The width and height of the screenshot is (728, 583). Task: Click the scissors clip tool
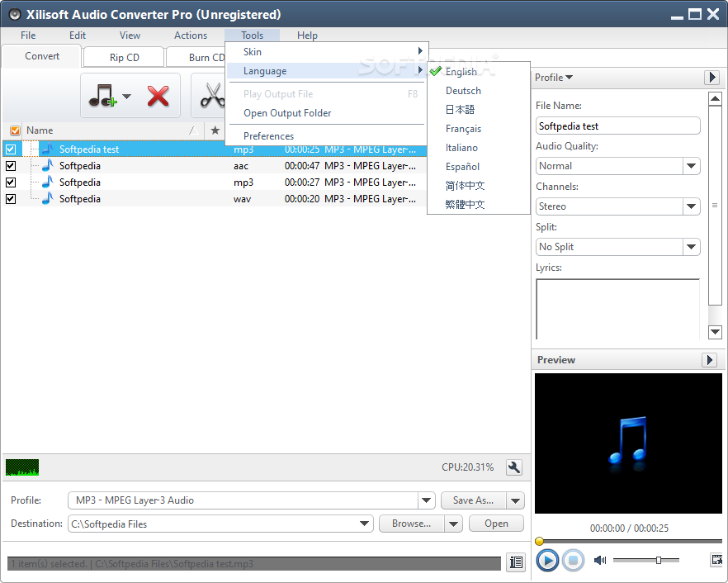pos(211,96)
